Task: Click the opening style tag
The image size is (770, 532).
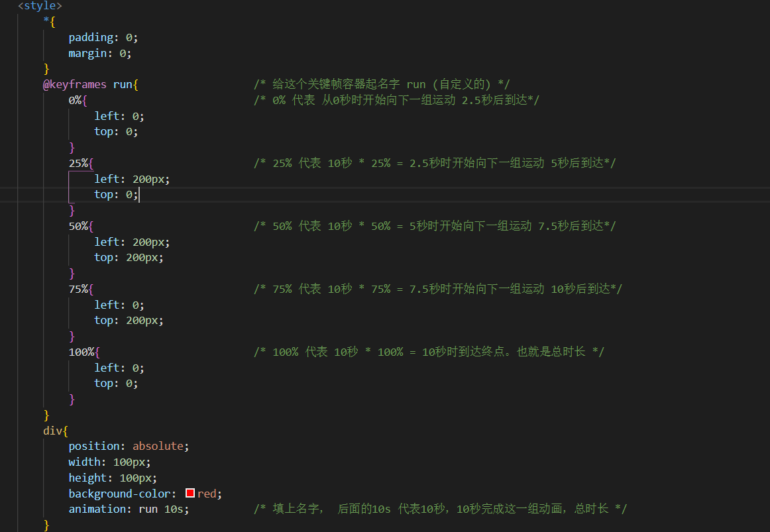Action: (x=40, y=6)
